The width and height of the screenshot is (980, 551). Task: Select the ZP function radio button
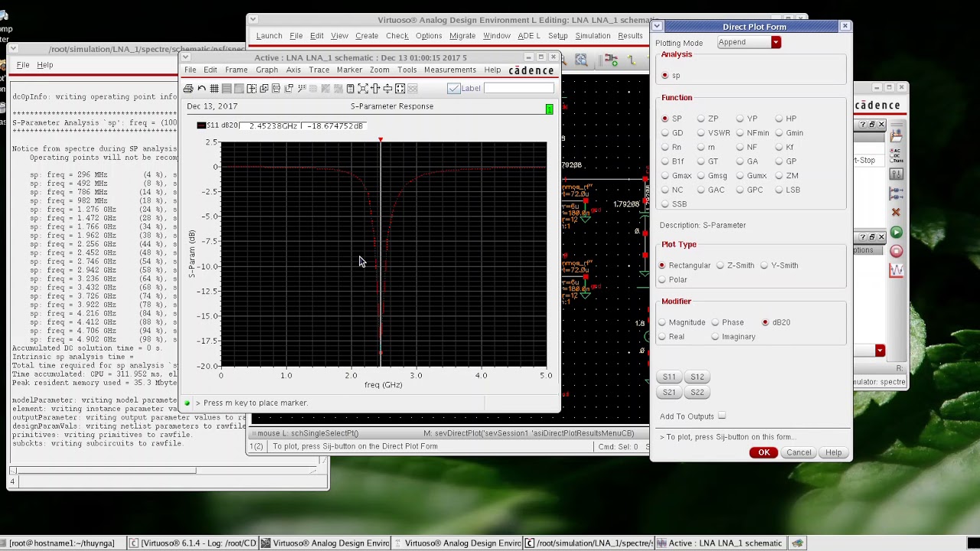701,119
